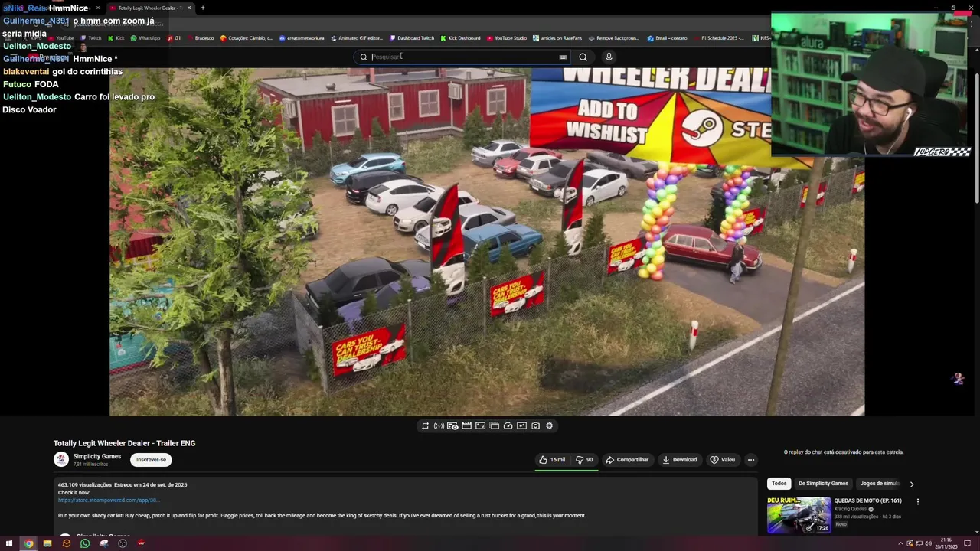Viewport: 980px width, 551px height.
Task: Show hidden system tray icons chevron
Action: pyautogui.click(x=900, y=543)
